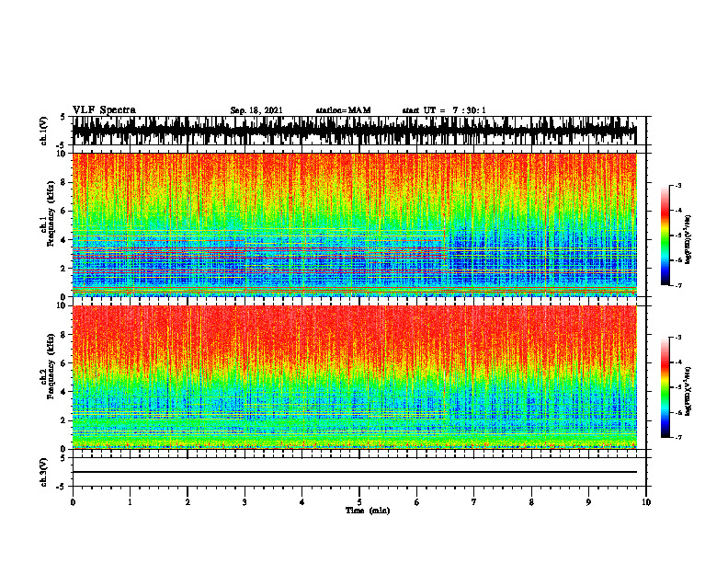Click the ch.1 frequency axis "6" tick label

63,211
